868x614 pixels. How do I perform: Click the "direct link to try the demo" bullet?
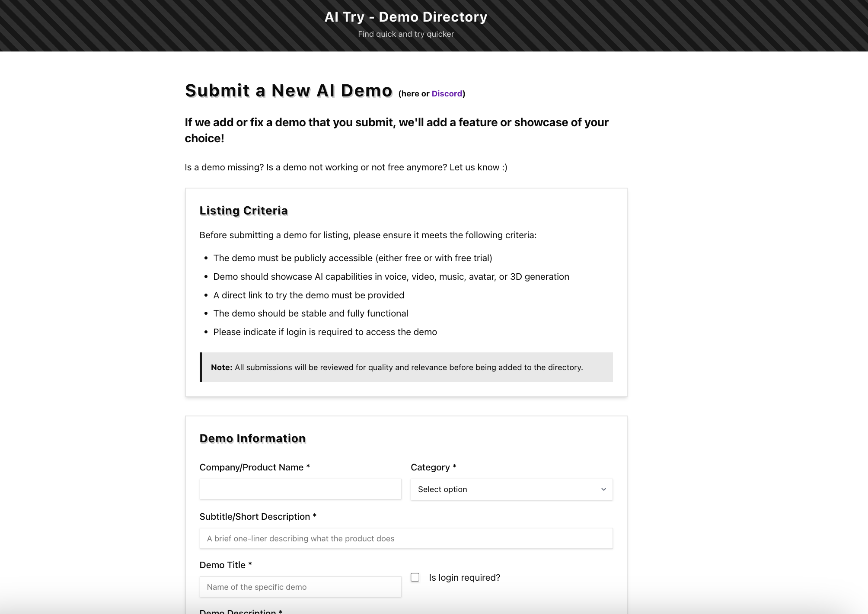[x=308, y=295]
